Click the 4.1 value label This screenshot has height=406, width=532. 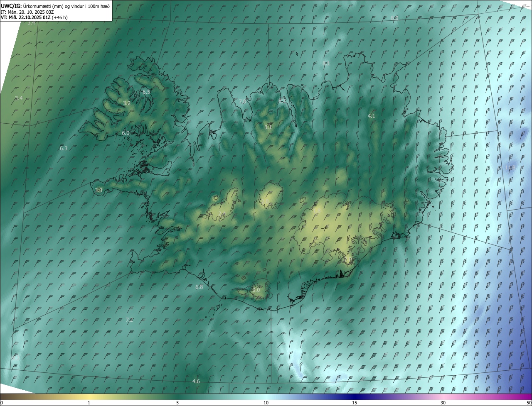pos(372,116)
